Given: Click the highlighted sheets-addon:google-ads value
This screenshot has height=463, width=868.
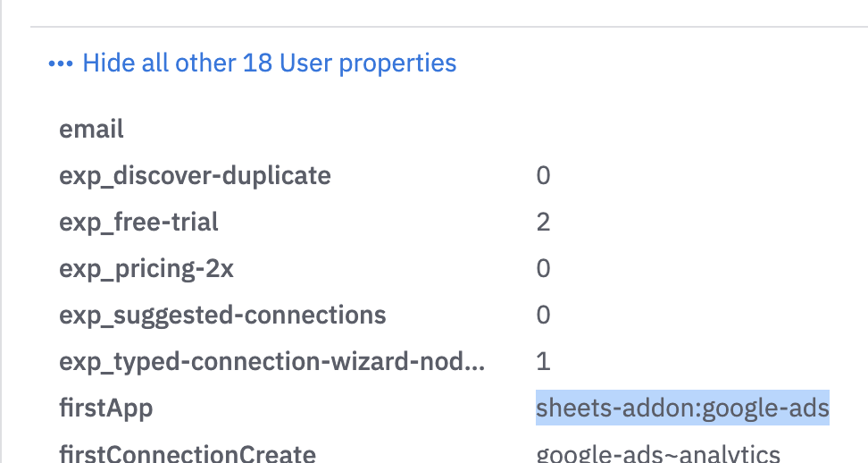Looking at the screenshot, I should (x=682, y=408).
